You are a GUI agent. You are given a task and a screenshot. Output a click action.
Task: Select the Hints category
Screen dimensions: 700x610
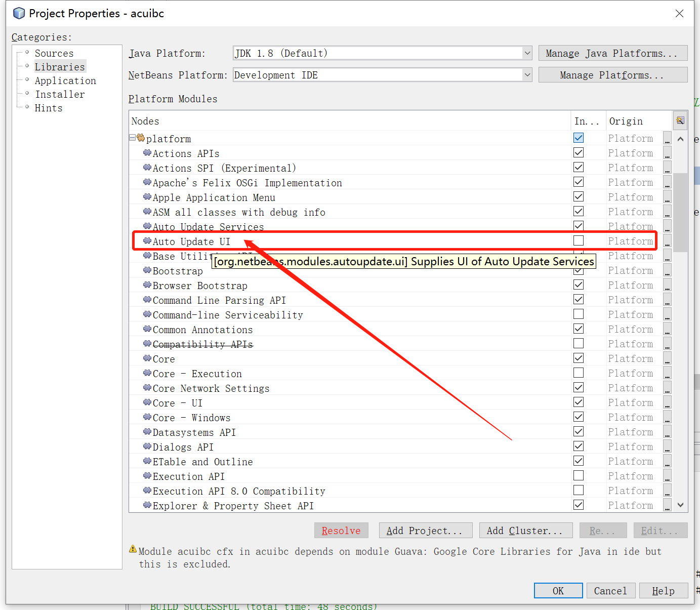[x=49, y=108]
